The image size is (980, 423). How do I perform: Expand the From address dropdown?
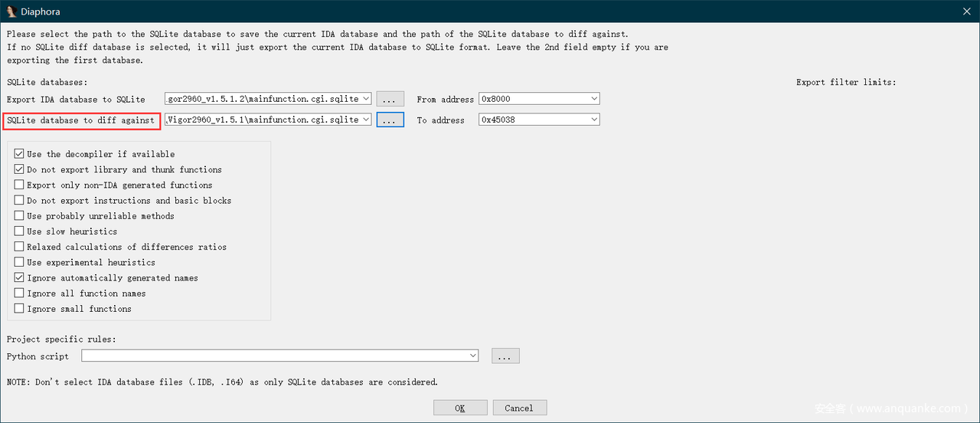593,99
